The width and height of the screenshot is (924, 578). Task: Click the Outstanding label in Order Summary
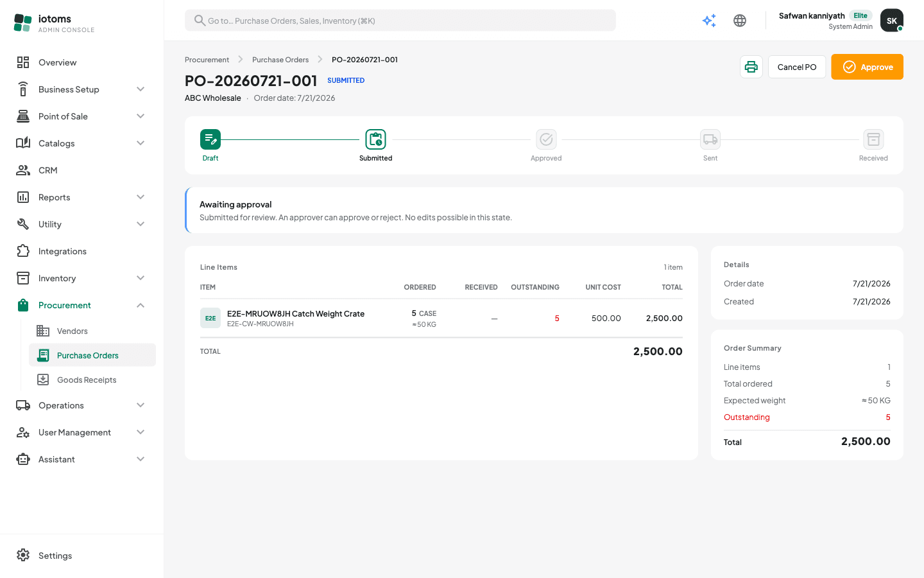pos(747,417)
